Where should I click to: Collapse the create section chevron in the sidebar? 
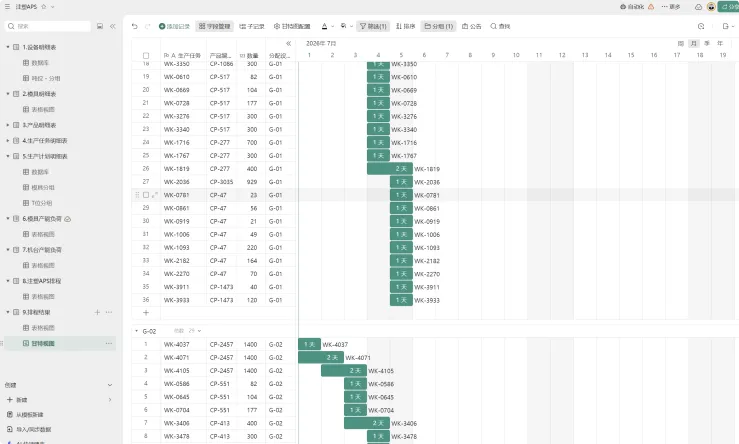(x=110, y=385)
